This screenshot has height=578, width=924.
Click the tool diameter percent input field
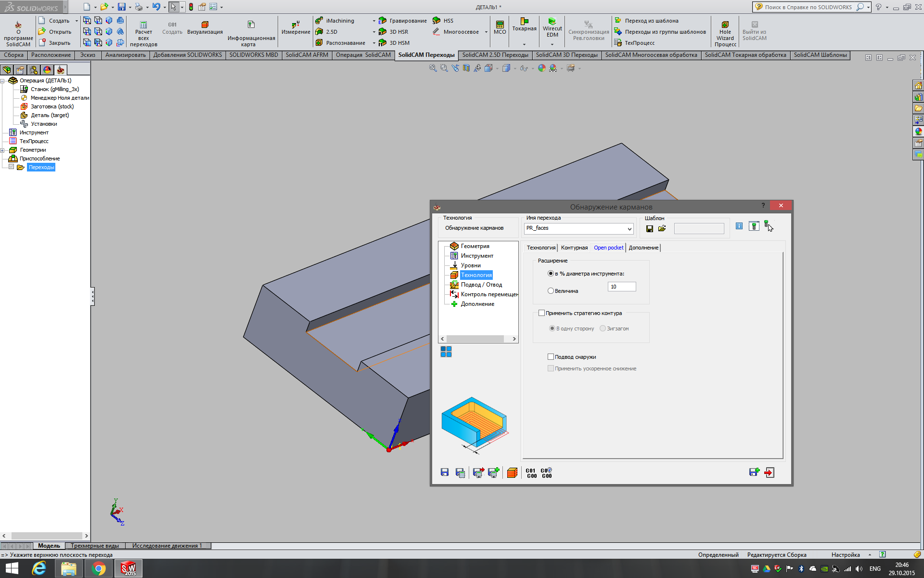pyautogui.click(x=622, y=287)
